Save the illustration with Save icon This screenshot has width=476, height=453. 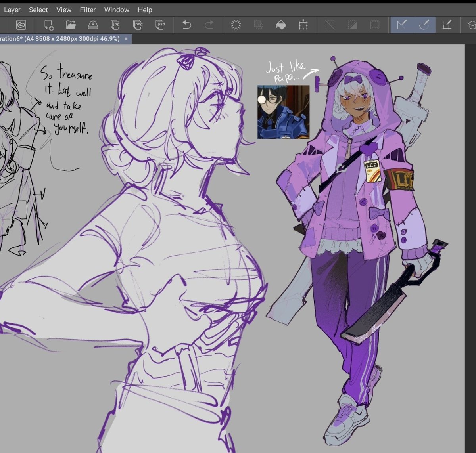(93, 25)
